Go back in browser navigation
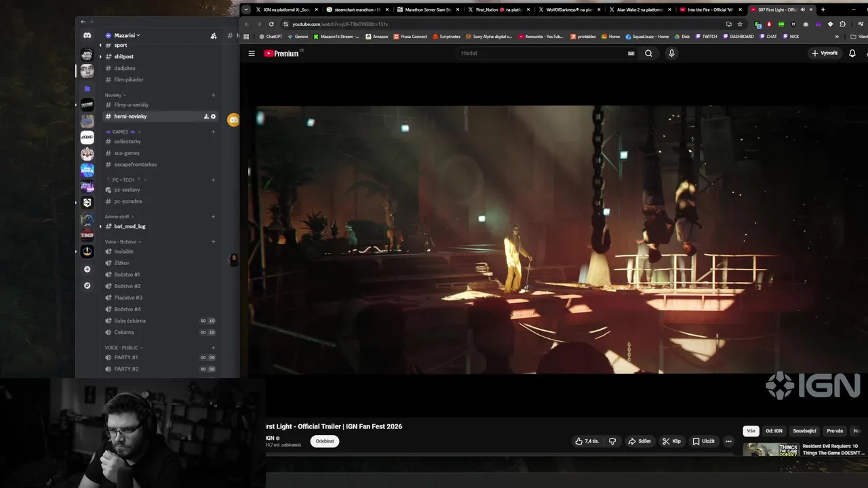Screen dimensions: 868x488 247,24
